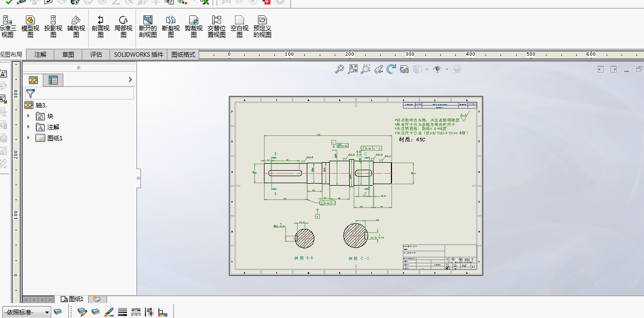
Task: Open the PropertyManager tab icon
Action: 53,80
